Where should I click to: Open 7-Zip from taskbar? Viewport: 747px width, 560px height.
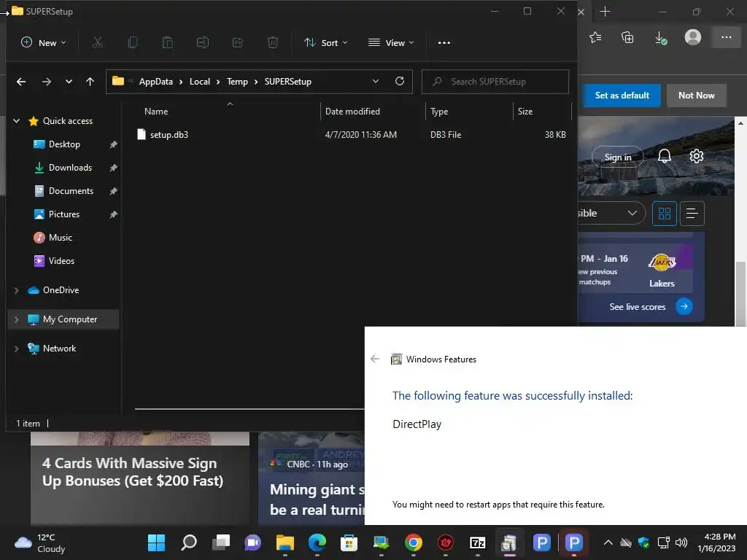[x=477, y=542]
